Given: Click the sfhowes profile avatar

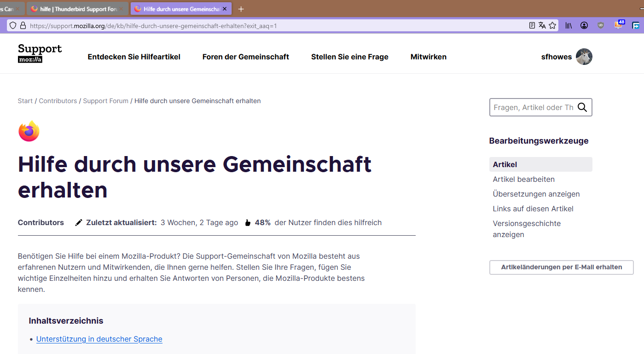Looking at the screenshot, I should tap(584, 57).
